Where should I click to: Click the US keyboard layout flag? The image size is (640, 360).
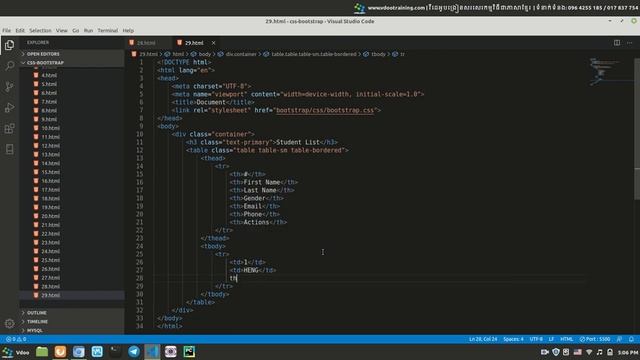coord(578,352)
